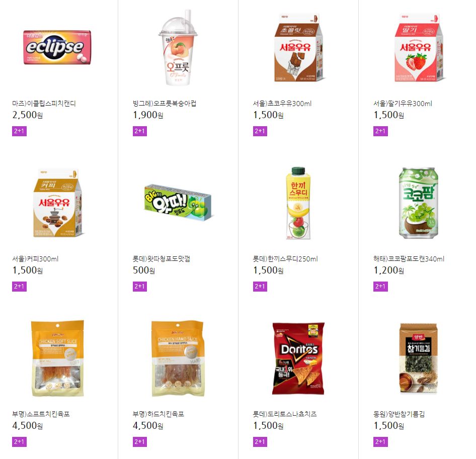Open the eclipse peach candy product image
The image size is (476, 459).
[x=57, y=47]
